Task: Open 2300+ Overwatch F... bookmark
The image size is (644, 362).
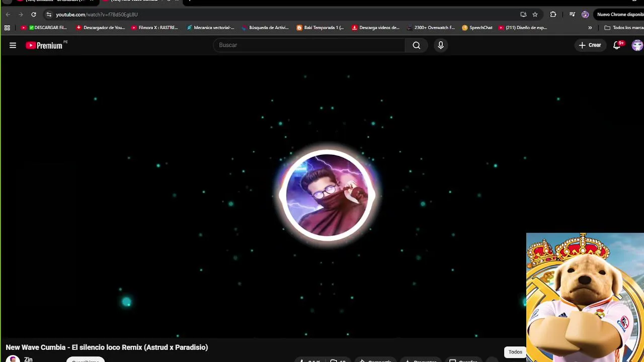Action: [x=431, y=28]
